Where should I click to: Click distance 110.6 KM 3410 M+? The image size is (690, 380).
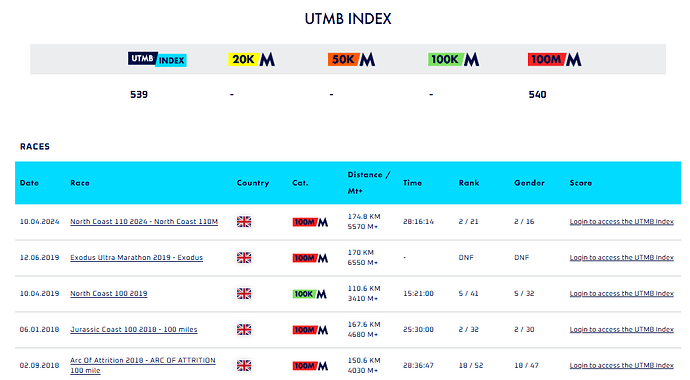[364, 293]
